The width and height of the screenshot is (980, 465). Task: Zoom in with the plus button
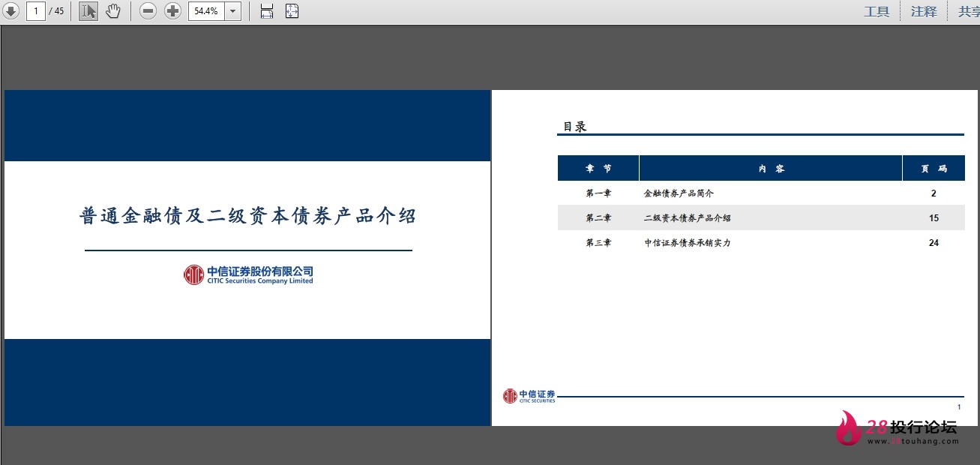coord(173,11)
